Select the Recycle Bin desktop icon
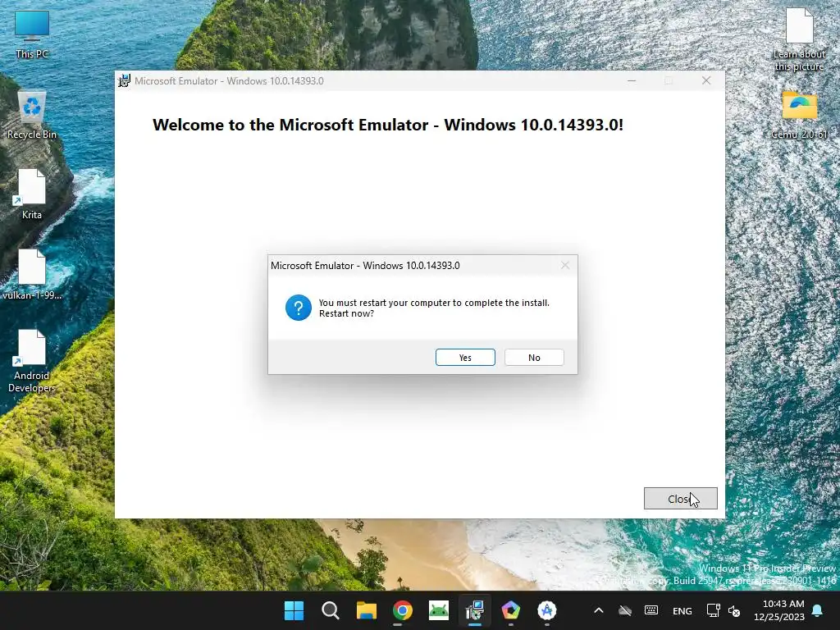The height and width of the screenshot is (630, 840). coord(32,115)
